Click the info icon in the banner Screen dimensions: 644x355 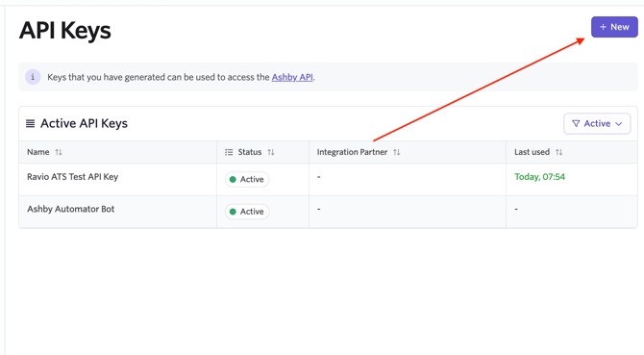point(33,77)
